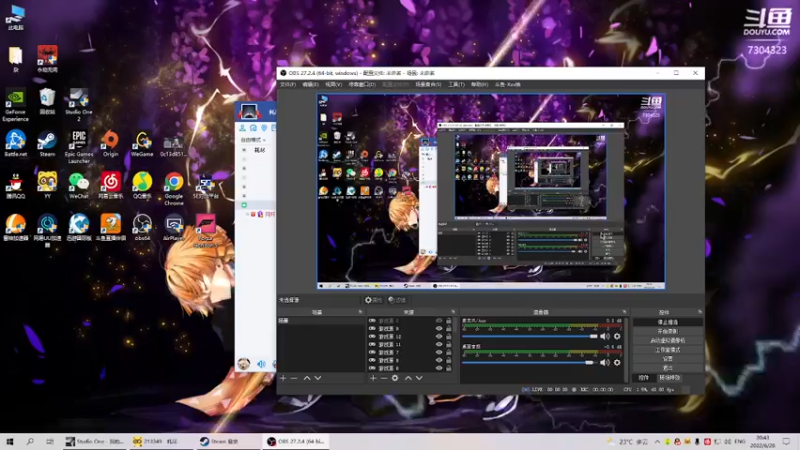Open the Steam desktop shortcut
The width and height of the screenshot is (800, 450).
47,143
